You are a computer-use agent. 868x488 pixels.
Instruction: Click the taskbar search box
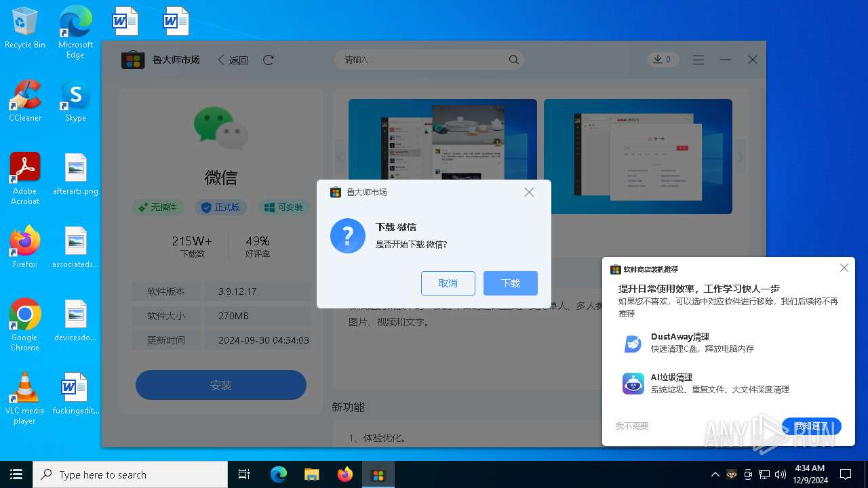[130, 474]
